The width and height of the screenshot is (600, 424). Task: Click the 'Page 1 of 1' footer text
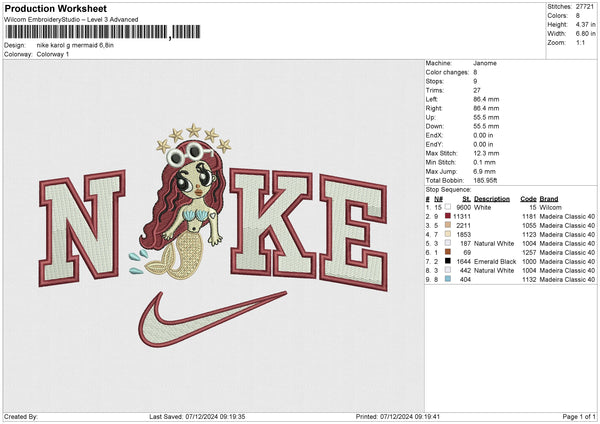pyautogui.click(x=579, y=416)
